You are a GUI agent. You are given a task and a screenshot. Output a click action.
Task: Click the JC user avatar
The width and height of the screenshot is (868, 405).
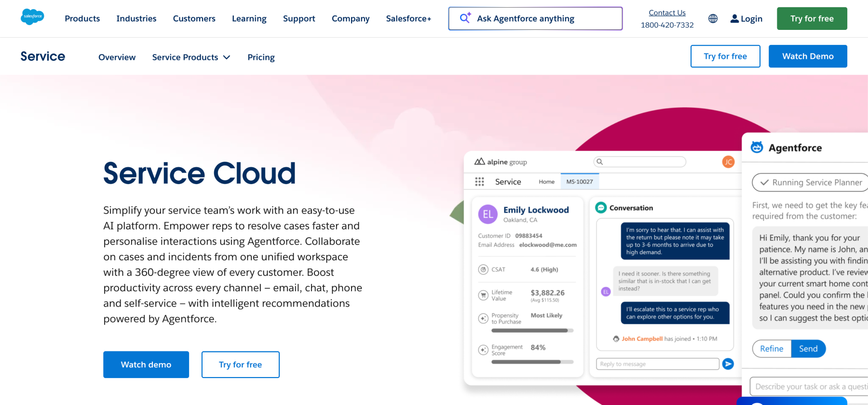pos(728,162)
